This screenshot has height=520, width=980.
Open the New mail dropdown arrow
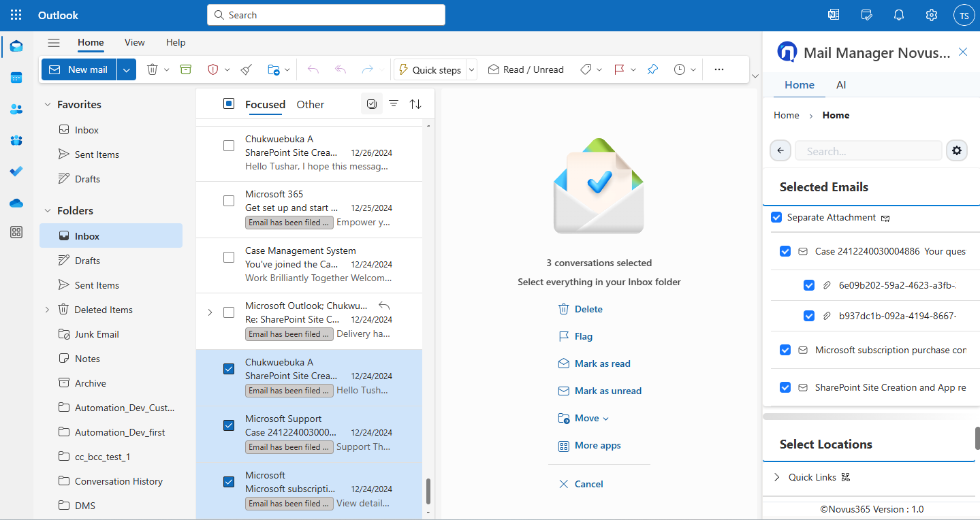[127, 69]
